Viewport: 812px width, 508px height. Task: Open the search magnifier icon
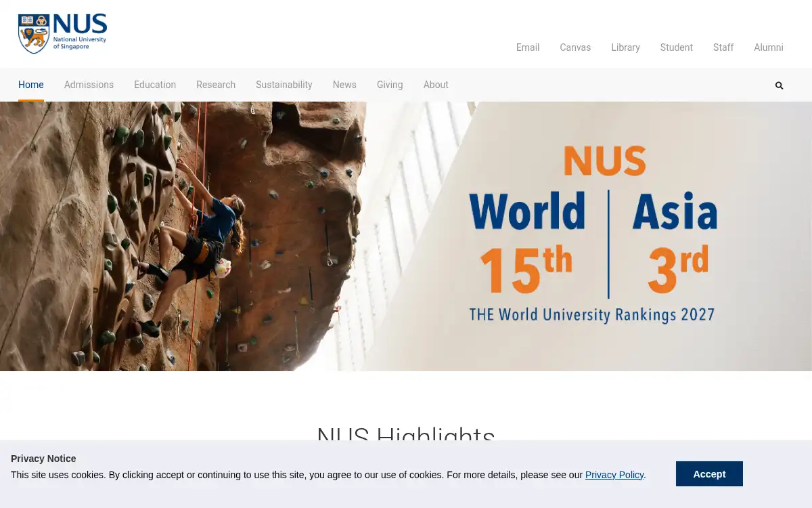pyautogui.click(x=779, y=85)
